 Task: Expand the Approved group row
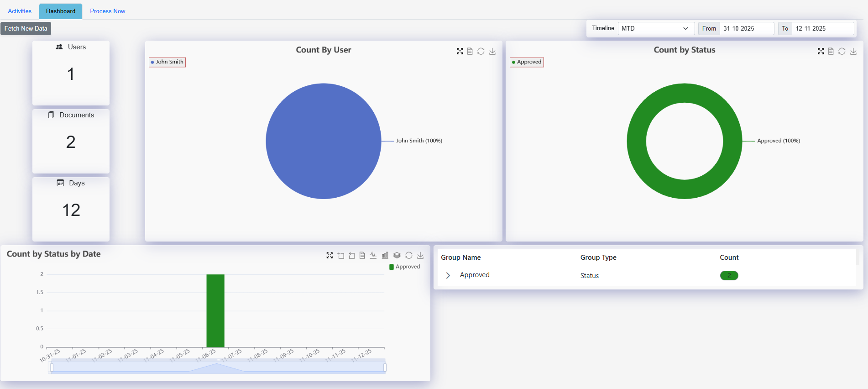[x=448, y=275]
